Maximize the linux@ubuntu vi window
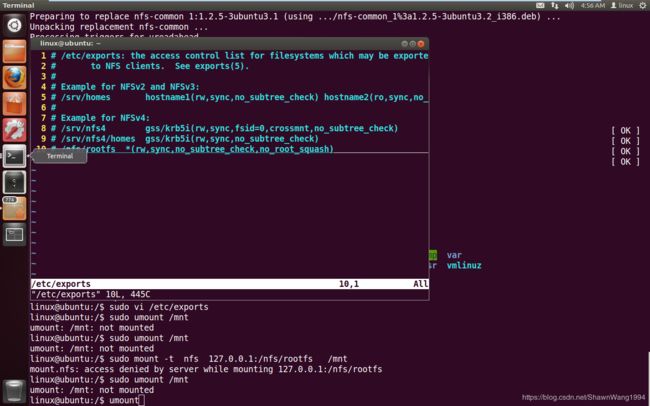Image resolution: width=650 pixels, height=406 pixels. (412, 44)
